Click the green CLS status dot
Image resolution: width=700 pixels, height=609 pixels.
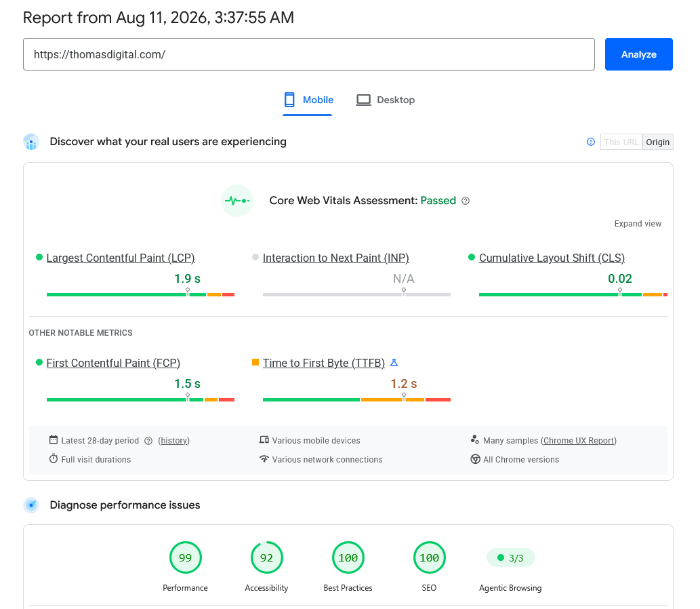(472, 257)
